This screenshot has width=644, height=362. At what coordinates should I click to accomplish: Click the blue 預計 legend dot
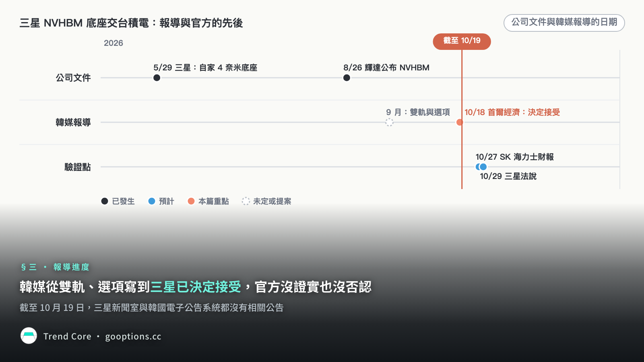pyautogui.click(x=152, y=201)
